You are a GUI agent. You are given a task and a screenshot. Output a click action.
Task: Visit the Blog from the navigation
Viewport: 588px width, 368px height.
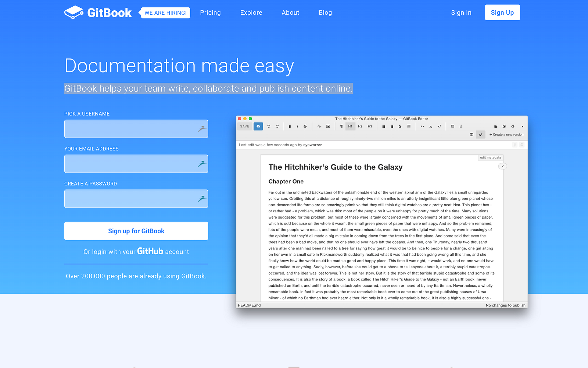(x=325, y=13)
